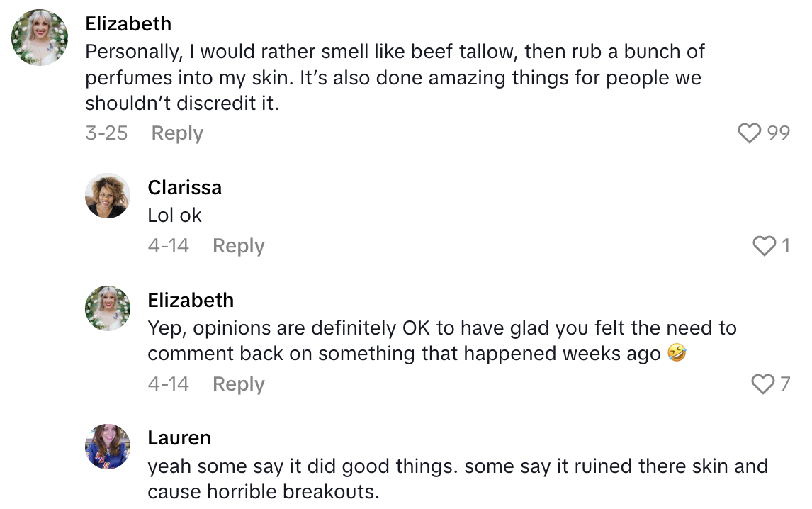Like Elizabeth's reply about opinions being OK
Screen dimensions: 812x509
pyautogui.click(x=762, y=384)
